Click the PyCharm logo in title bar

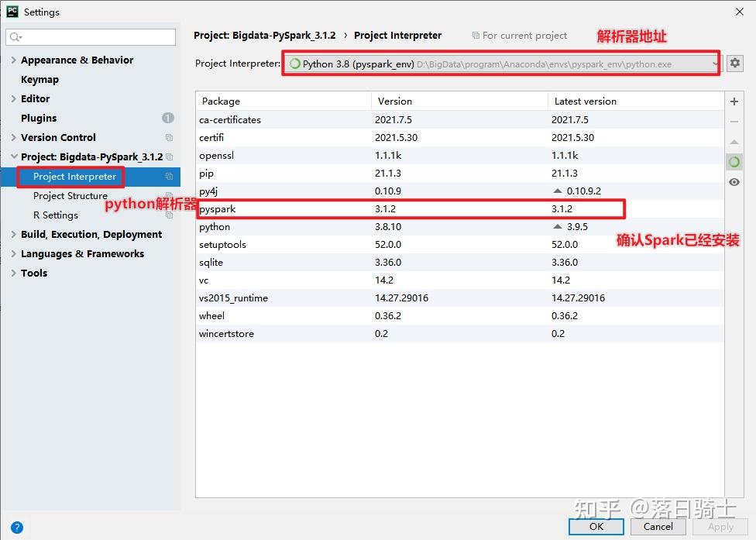pyautogui.click(x=12, y=12)
